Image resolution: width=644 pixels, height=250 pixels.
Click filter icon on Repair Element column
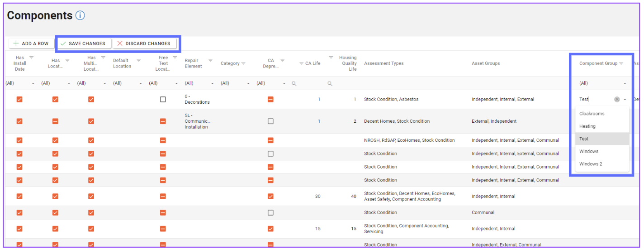210,60
